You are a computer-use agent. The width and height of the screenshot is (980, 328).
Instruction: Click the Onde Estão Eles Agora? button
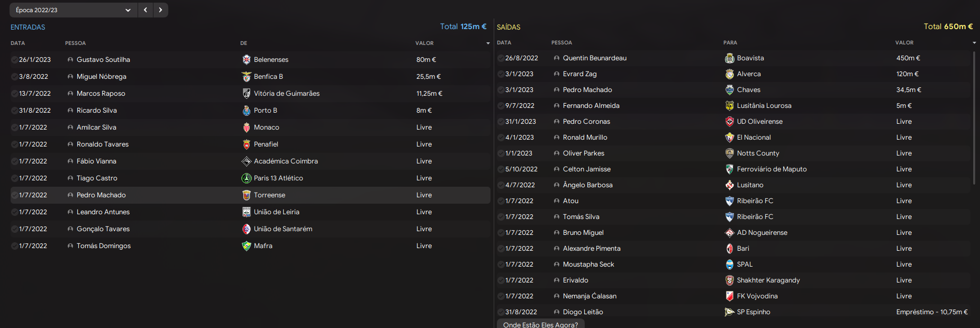[540, 324]
